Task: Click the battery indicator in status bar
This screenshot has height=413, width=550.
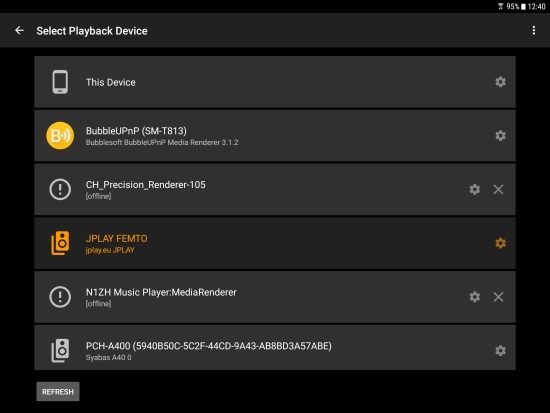Action: pyautogui.click(x=523, y=6)
